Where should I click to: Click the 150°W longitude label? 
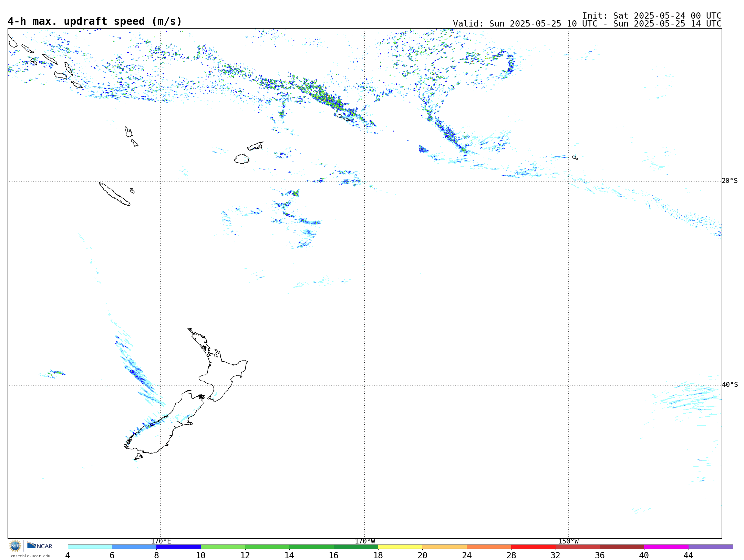(x=569, y=541)
